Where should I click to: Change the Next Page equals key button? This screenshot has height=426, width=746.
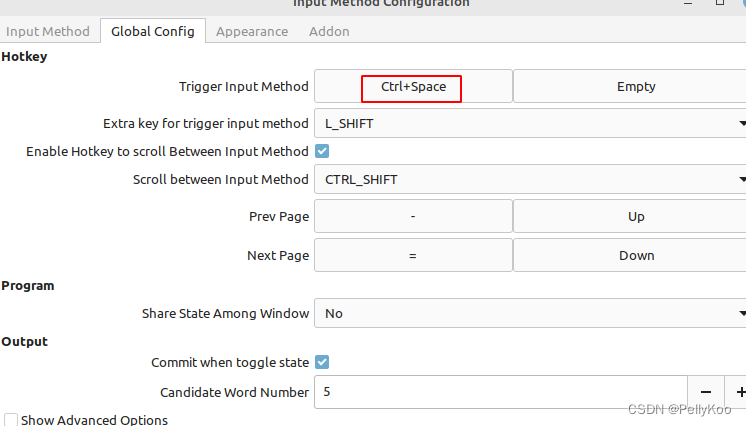[413, 255]
